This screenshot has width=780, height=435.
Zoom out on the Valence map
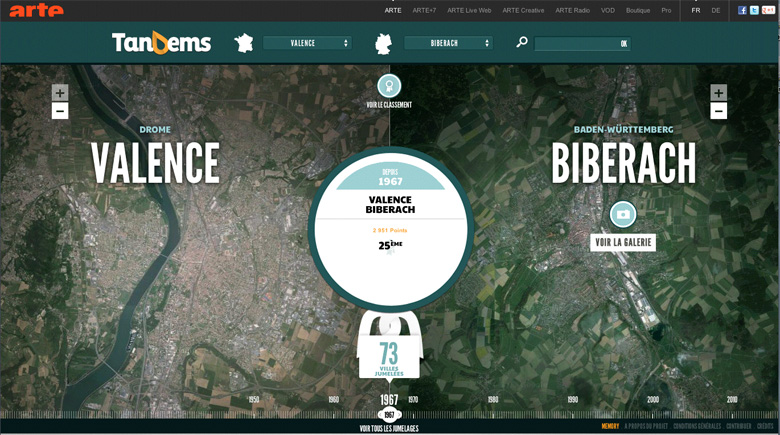(x=60, y=111)
